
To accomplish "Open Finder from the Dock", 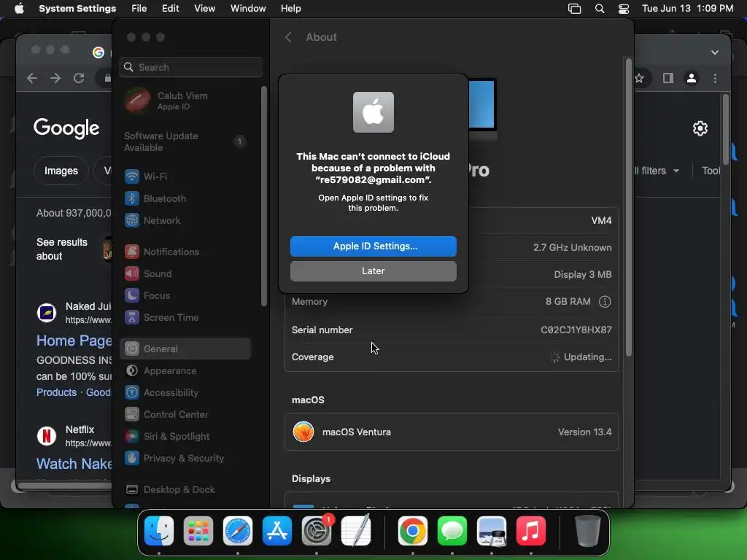I will [x=158, y=531].
